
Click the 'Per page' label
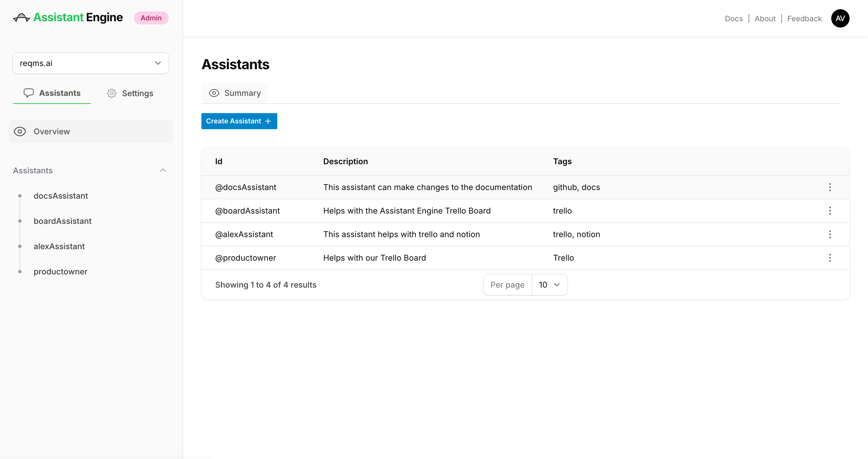(x=507, y=285)
